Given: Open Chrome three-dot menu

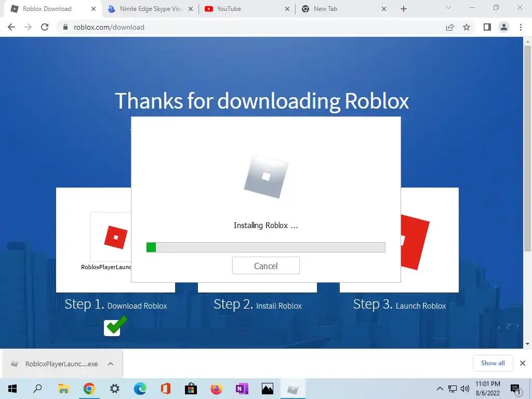Looking at the screenshot, I should pos(521,27).
